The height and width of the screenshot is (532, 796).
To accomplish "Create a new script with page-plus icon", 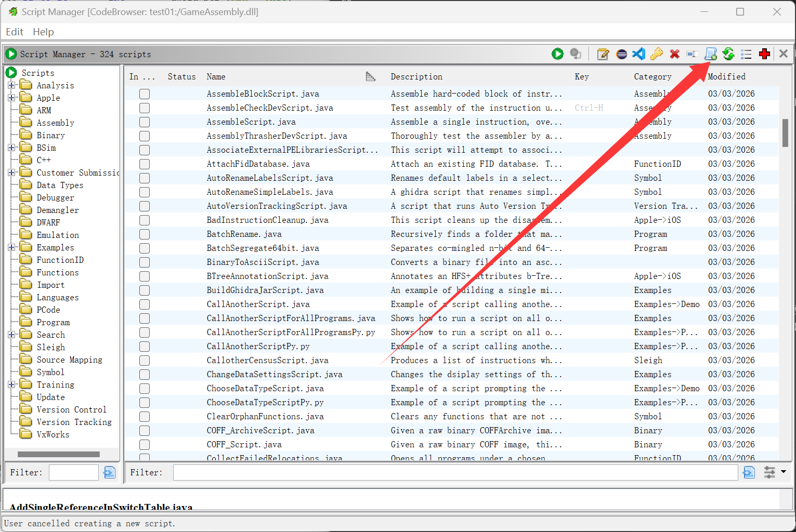I will click(711, 54).
